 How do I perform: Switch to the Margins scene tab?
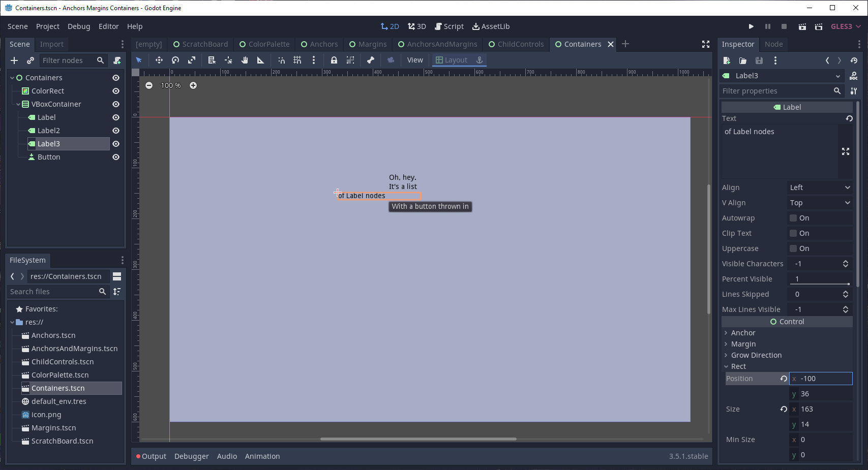click(x=368, y=44)
